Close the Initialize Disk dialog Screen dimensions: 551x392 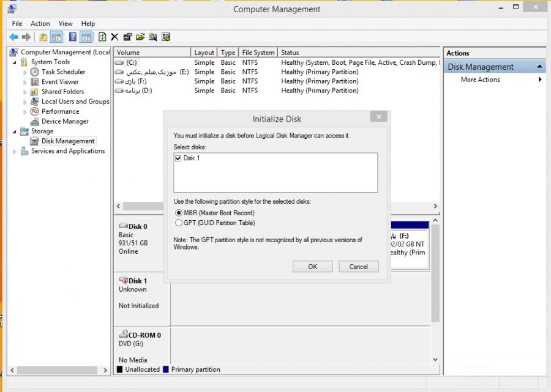379,117
